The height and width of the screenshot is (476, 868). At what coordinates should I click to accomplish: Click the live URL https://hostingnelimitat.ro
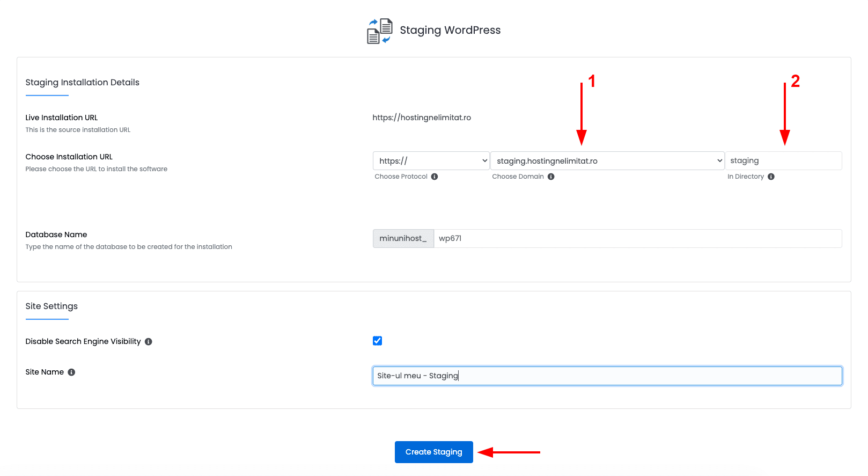[422, 118]
